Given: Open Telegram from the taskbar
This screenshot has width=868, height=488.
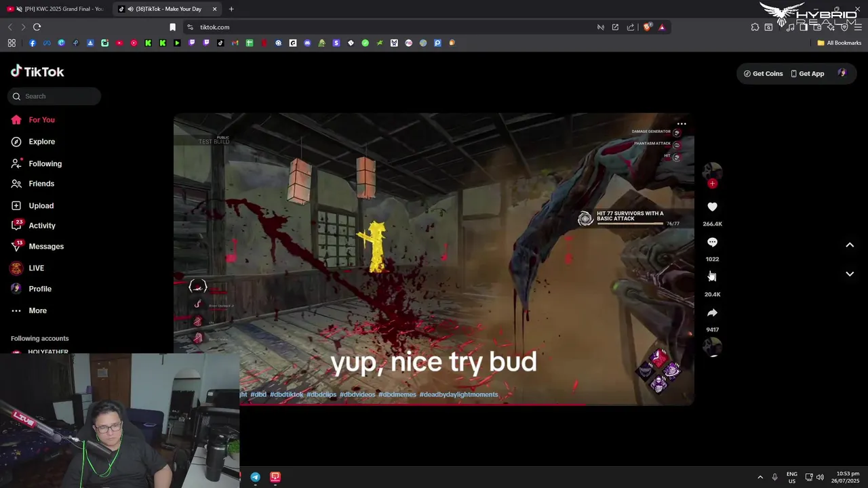Looking at the screenshot, I should click(255, 477).
